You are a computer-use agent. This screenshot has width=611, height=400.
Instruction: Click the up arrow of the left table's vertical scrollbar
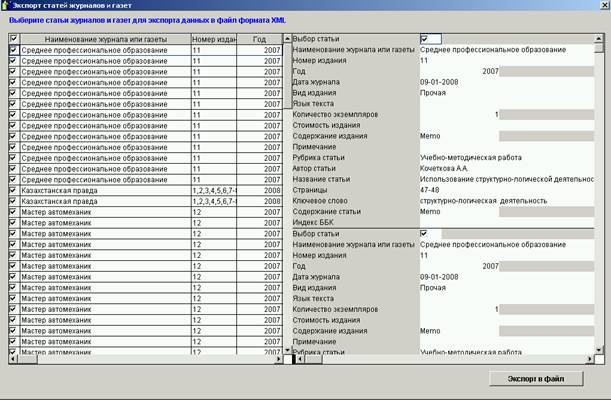pos(287,39)
